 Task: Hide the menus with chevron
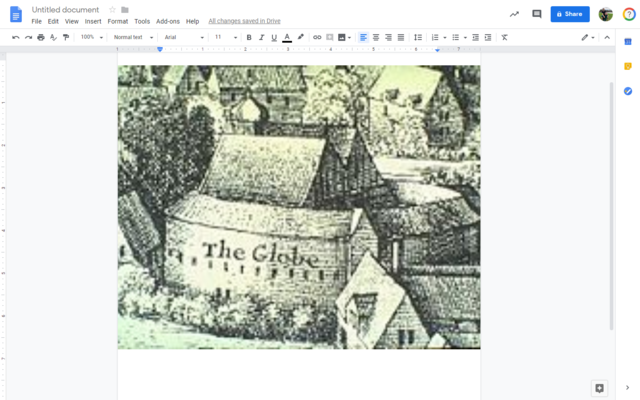point(607,37)
